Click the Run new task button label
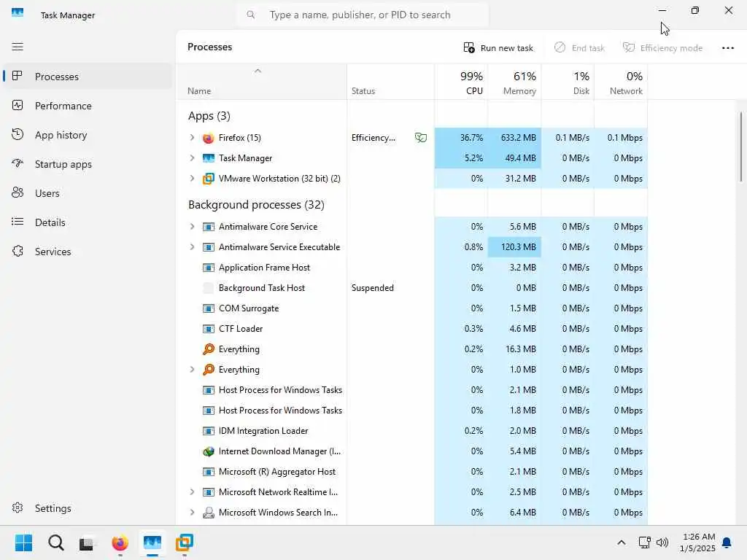The width and height of the screenshot is (747, 560). [507, 48]
